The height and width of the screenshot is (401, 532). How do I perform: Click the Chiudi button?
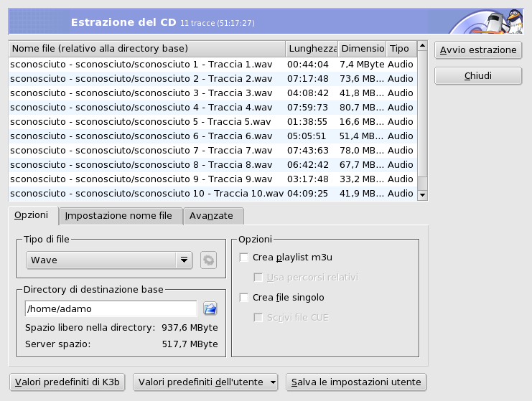477,76
